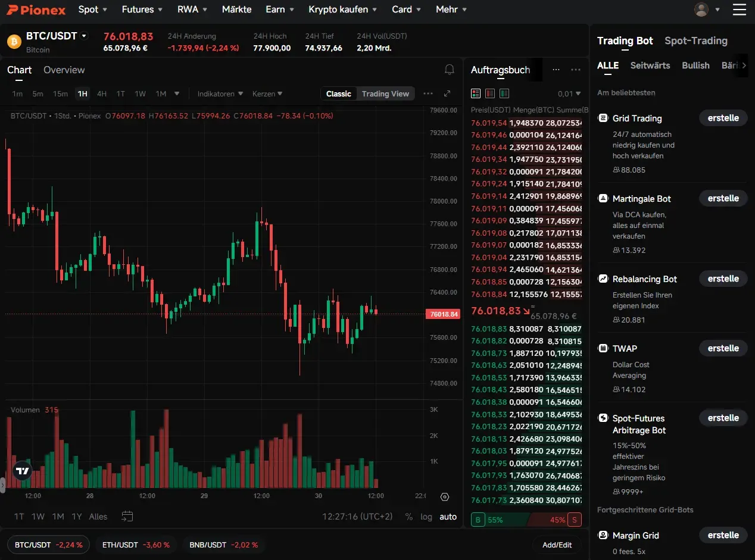Open the Earn dropdown menu
Viewport: 755px width, 560px height.
pyautogui.click(x=280, y=10)
